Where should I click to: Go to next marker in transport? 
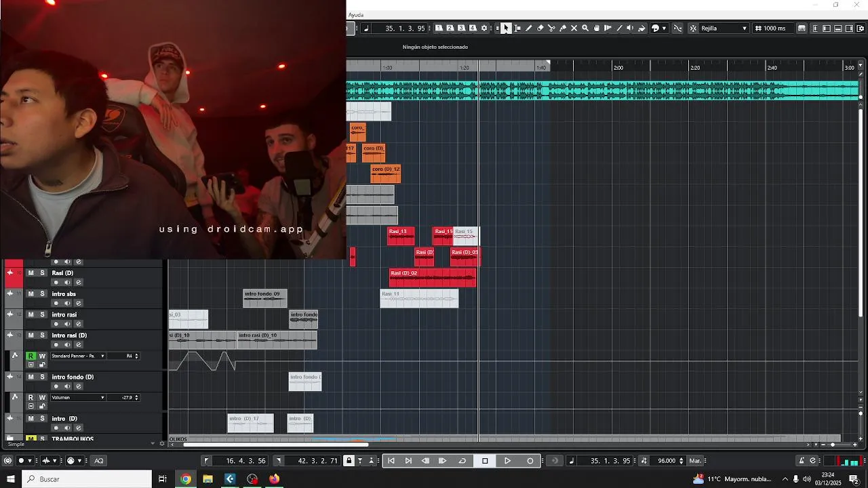click(x=408, y=461)
